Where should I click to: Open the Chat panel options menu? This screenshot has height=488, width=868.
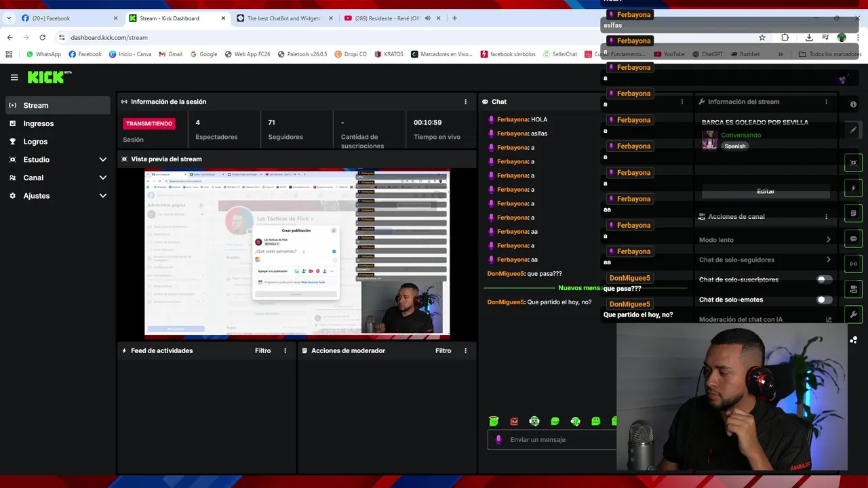pyautogui.click(x=682, y=102)
